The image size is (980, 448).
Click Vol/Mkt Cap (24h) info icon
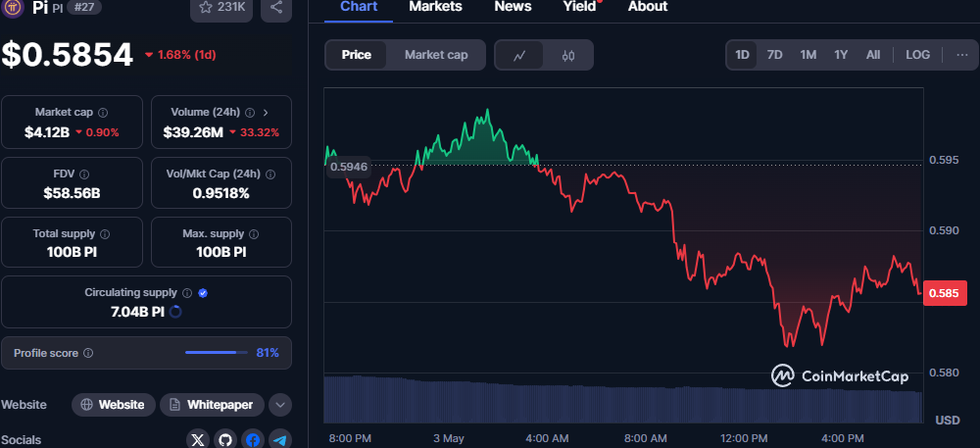point(271,174)
